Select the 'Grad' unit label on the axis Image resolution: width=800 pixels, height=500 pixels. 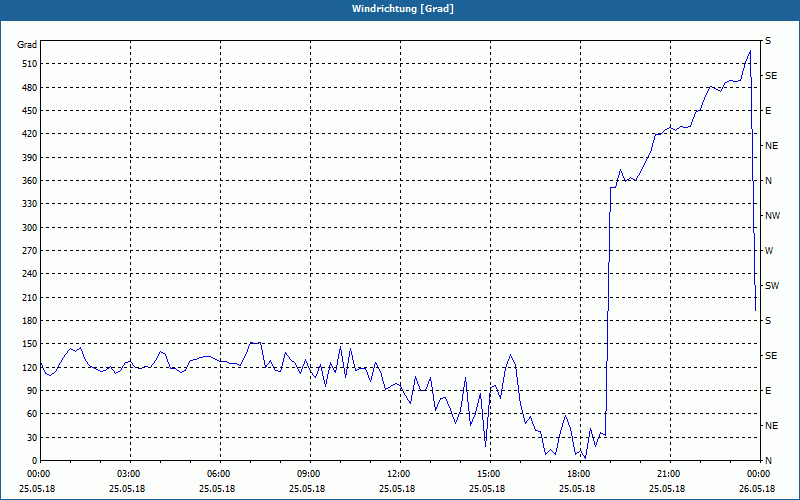coord(27,45)
